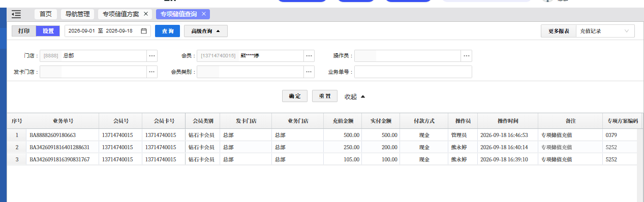Open ellipsis picker next to 会员类别

pos(309,72)
